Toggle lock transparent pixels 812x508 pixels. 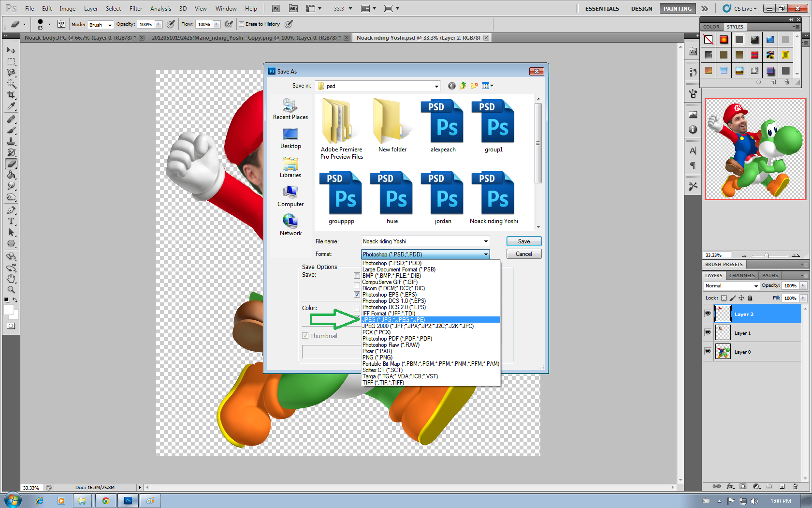point(724,298)
